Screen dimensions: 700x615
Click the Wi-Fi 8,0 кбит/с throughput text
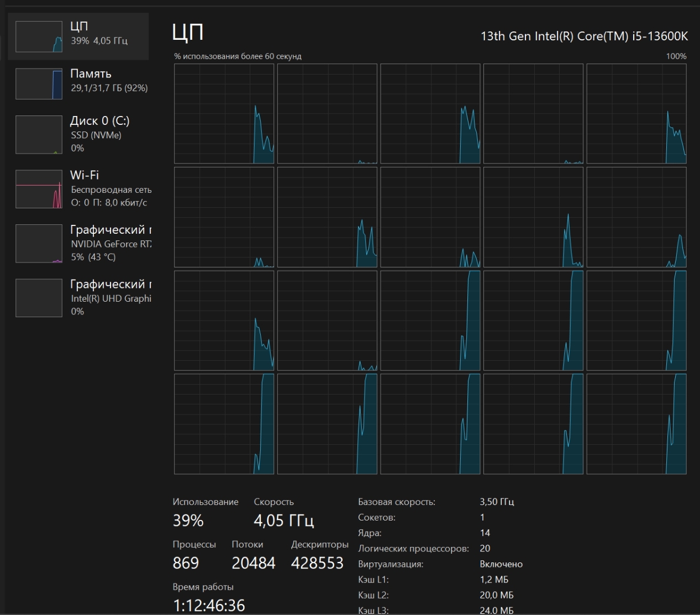click(x=109, y=203)
